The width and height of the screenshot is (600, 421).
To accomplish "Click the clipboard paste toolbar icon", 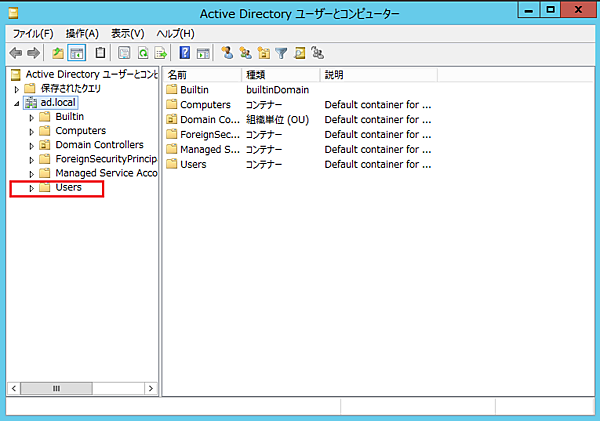I will click(100, 53).
